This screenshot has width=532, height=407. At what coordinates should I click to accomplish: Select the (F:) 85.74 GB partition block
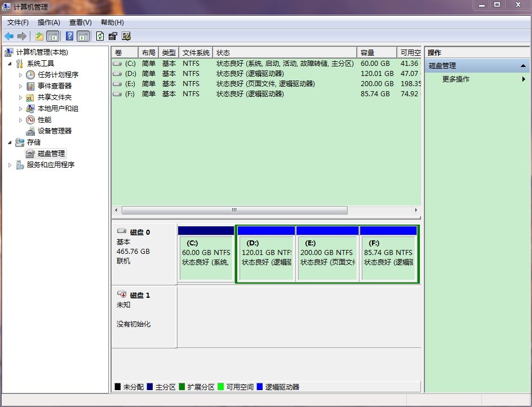click(388, 253)
